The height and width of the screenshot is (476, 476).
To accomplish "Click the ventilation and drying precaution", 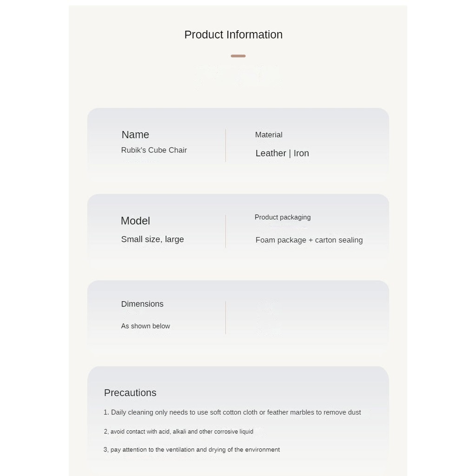I will click(192, 450).
